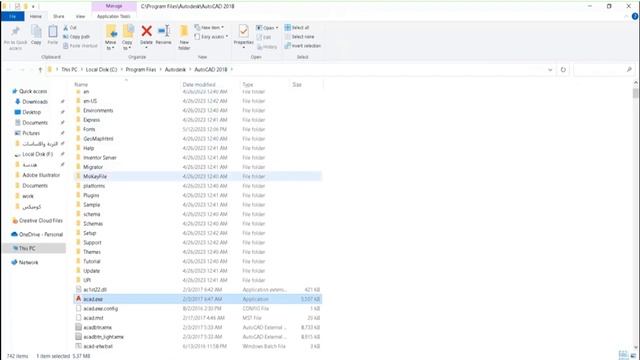The image size is (640, 360).
Task: Open Desktop in navigation pane
Action: pos(28,112)
